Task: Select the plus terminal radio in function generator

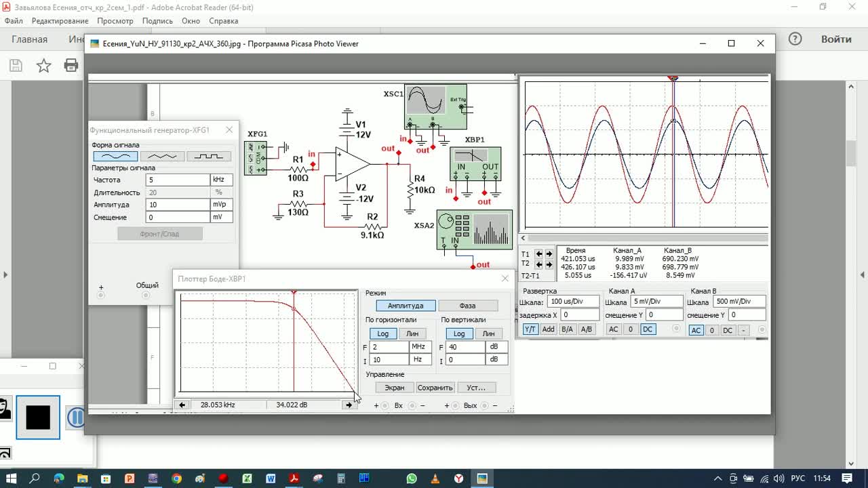Action: tap(101, 296)
